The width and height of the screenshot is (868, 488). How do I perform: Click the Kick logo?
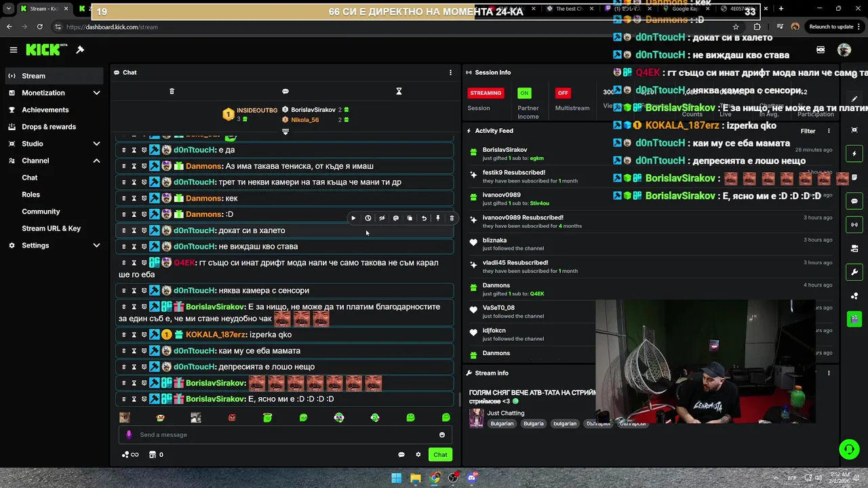45,49
